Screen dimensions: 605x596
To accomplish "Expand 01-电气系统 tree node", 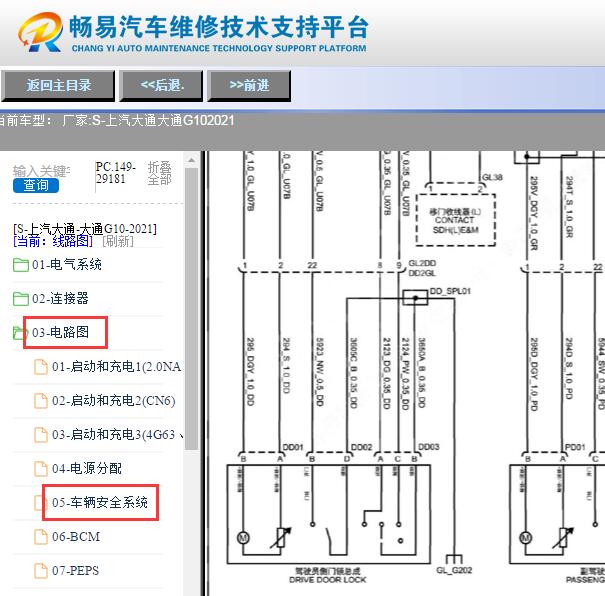I will click(x=67, y=265).
